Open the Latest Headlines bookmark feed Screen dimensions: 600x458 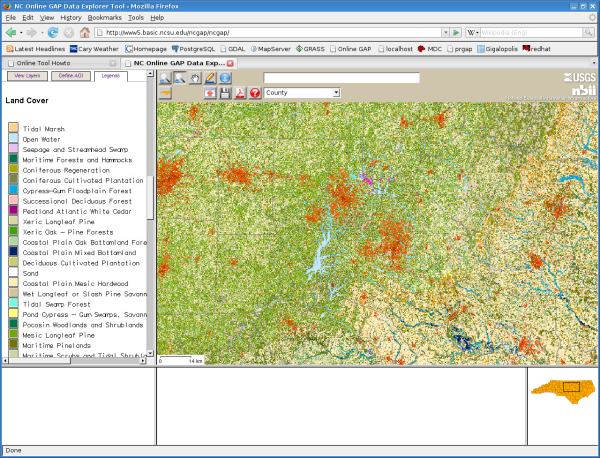(x=36, y=49)
